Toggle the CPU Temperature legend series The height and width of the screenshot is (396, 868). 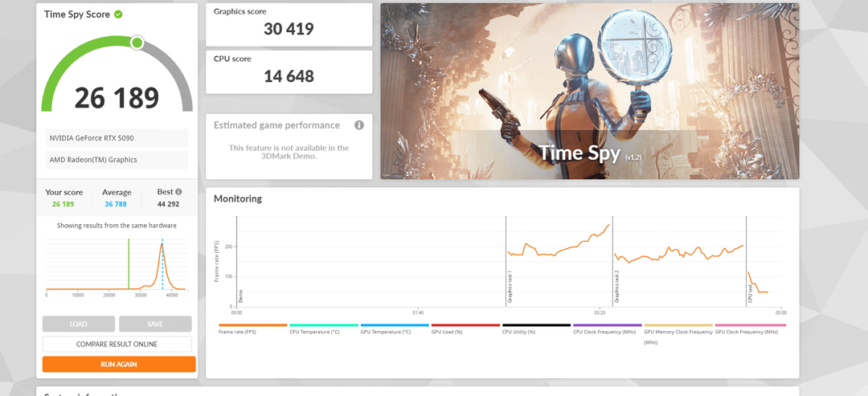(314, 331)
